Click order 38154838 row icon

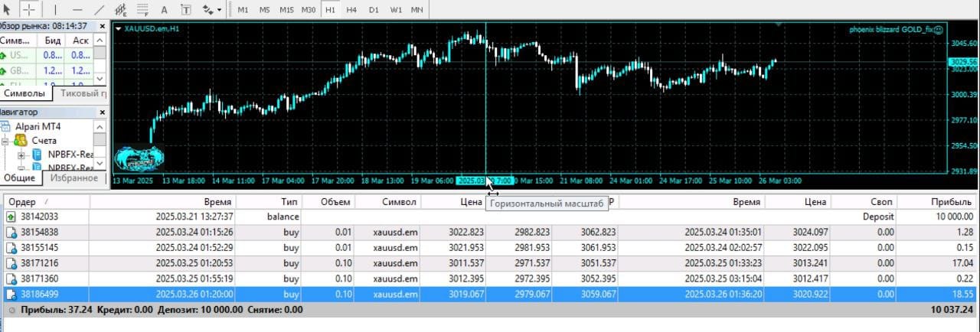click(11, 232)
